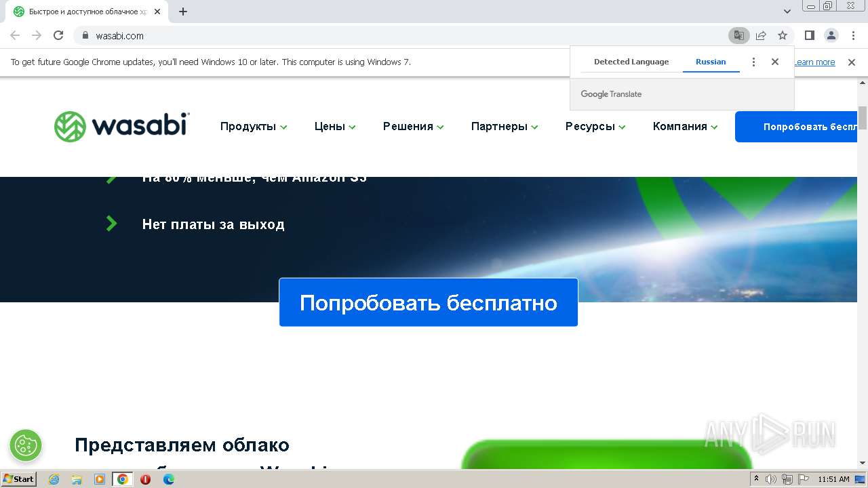
Task: Click the header Попробовать бесплатно button
Action: [x=796, y=127]
